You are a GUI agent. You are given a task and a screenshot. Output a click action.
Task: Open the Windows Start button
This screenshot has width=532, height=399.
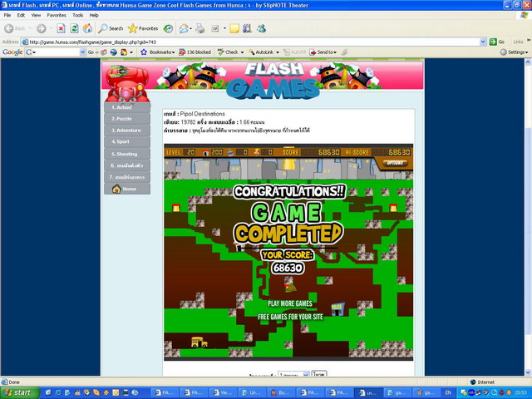pyautogui.click(x=19, y=392)
